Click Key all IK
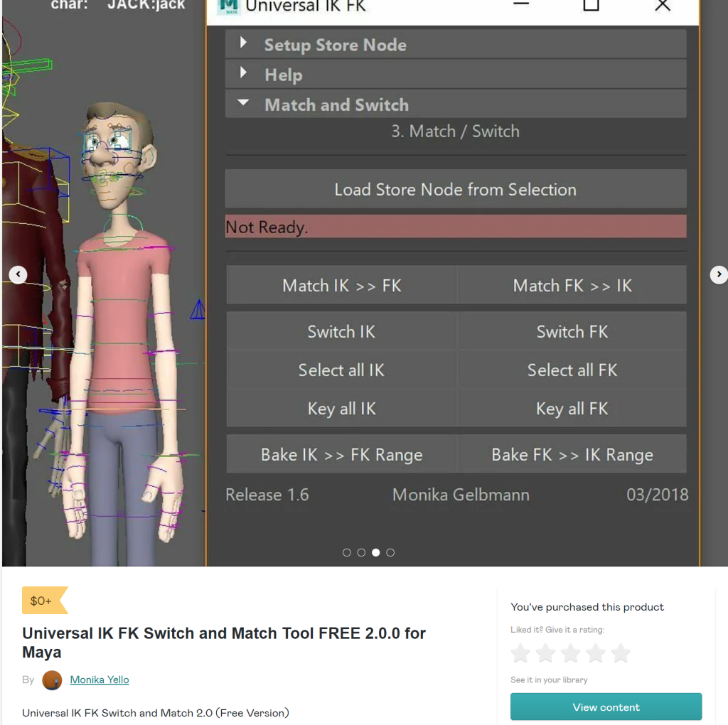728x725 pixels. click(341, 408)
